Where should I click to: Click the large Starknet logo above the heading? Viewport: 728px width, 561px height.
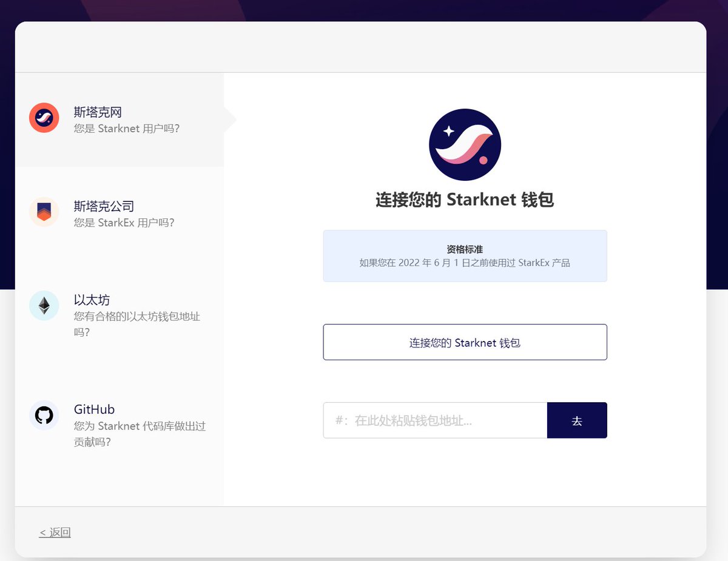click(465, 144)
